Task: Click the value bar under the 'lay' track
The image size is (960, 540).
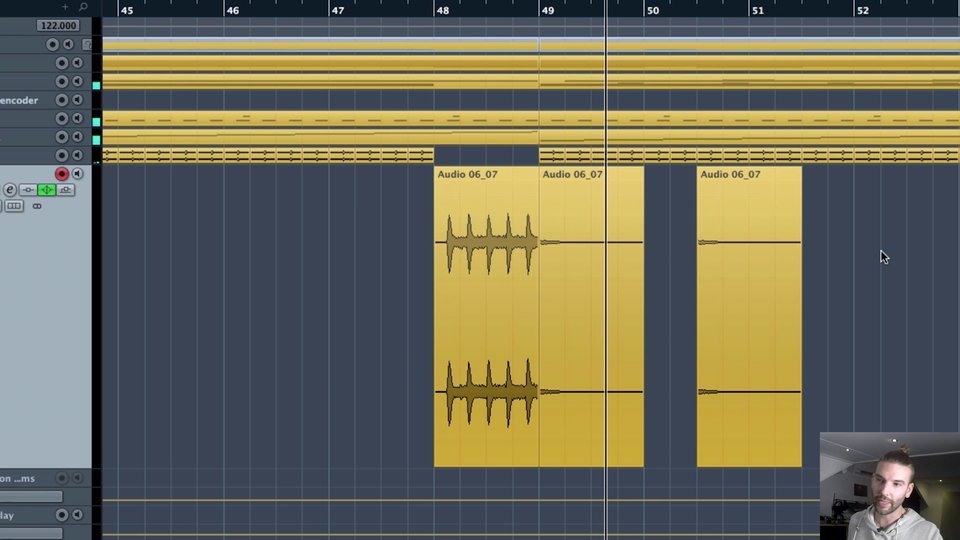Action: coord(31,533)
